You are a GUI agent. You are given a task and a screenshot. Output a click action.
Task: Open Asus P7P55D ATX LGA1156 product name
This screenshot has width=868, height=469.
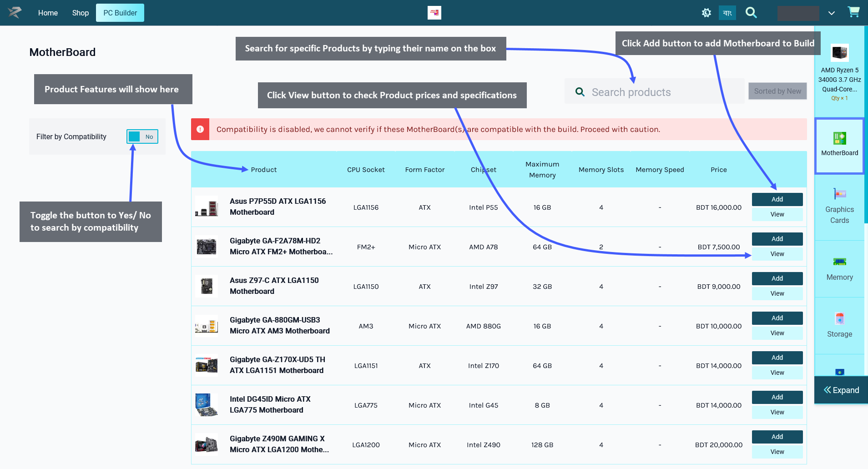coord(278,207)
